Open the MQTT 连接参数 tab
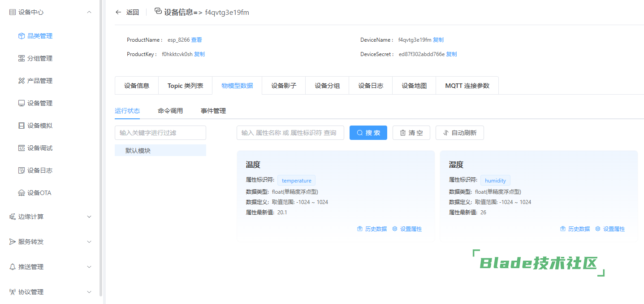This screenshot has height=304, width=644. 467,86
